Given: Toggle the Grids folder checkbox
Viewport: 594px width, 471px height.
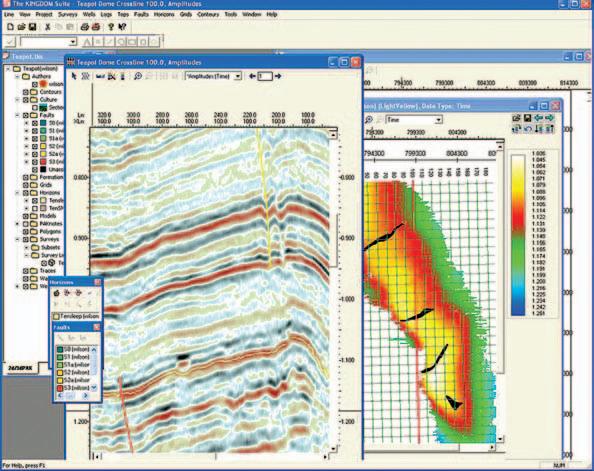Looking at the screenshot, I should pos(26,185).
